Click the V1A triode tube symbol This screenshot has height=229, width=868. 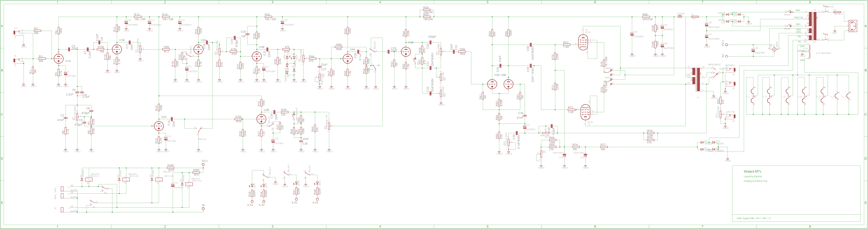click(x=59, y=59)
